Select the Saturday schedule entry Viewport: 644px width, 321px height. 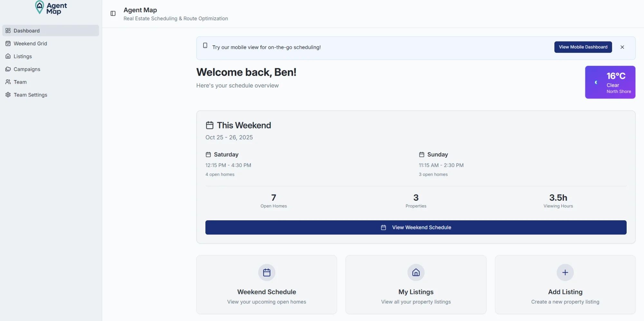[x=226, y=155]
